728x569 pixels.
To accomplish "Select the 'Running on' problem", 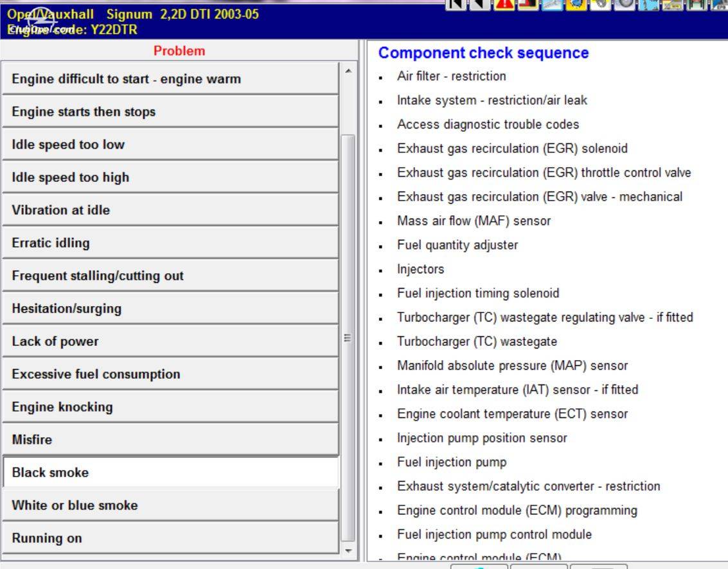I will coord(170,538).
